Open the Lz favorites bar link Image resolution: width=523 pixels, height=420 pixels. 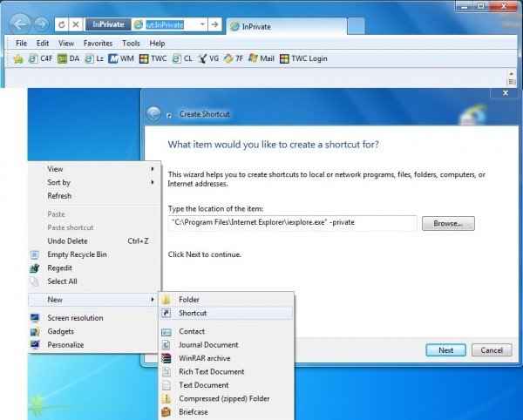[94, 58]
